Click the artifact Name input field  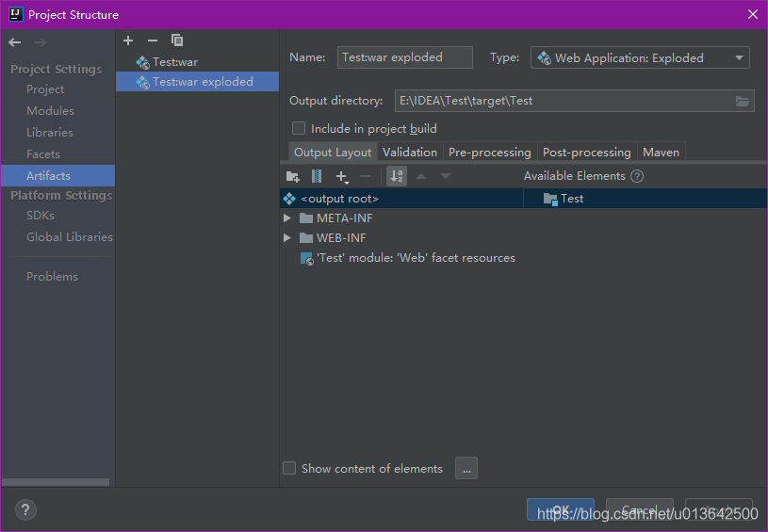coord(405,57)
